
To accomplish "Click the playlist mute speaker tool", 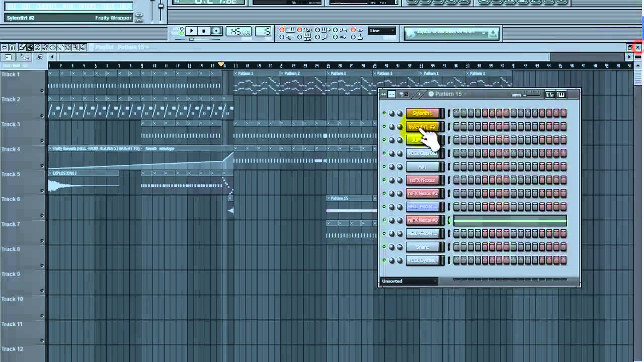I will pyautogui.click(x=45, y=47).
